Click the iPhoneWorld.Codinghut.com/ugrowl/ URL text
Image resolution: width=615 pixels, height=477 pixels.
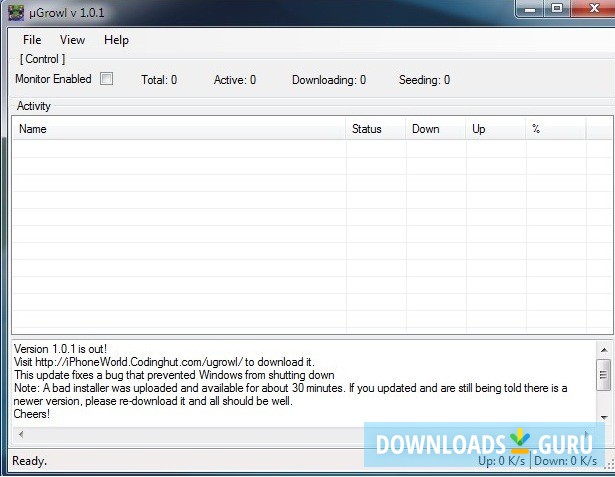click(x=139, y=362)
